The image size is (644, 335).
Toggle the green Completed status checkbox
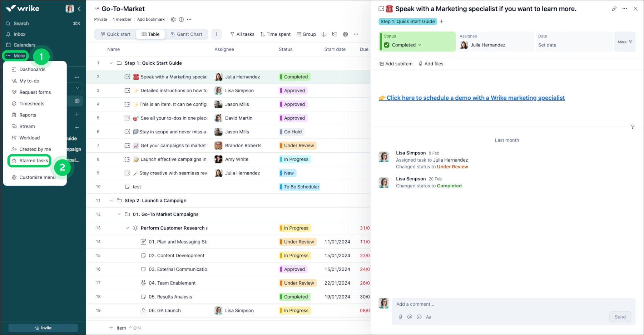pyautogui.click(x=387, y=45)
